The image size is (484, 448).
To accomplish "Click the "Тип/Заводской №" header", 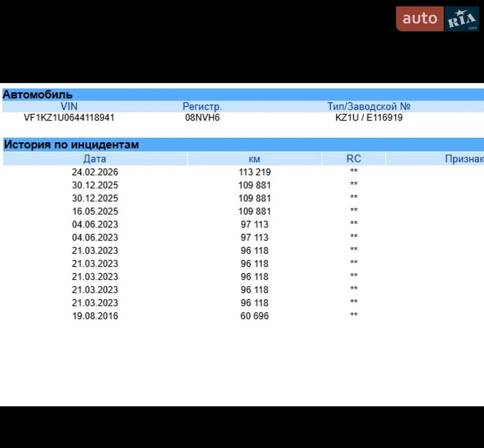I will click(369, 106).
